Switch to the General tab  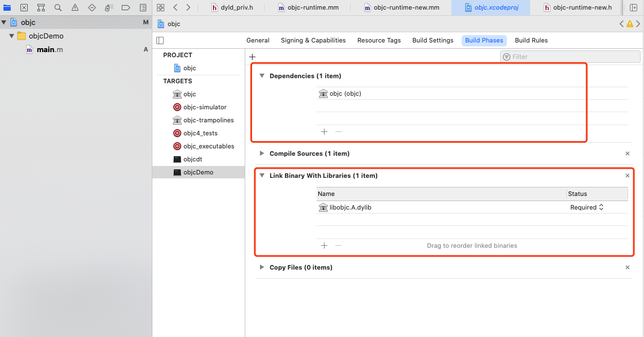pyautogui.click(x=258, y=40)
